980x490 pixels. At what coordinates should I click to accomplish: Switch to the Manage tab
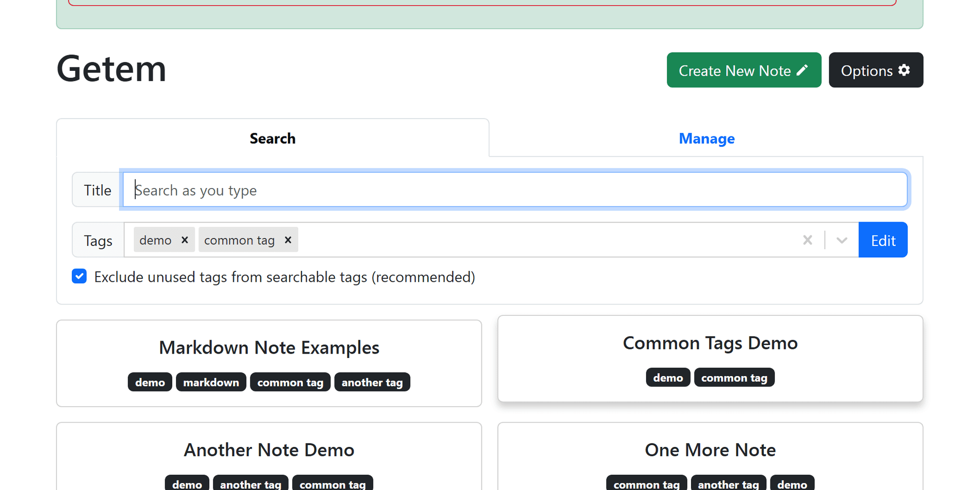pos(706,138)
